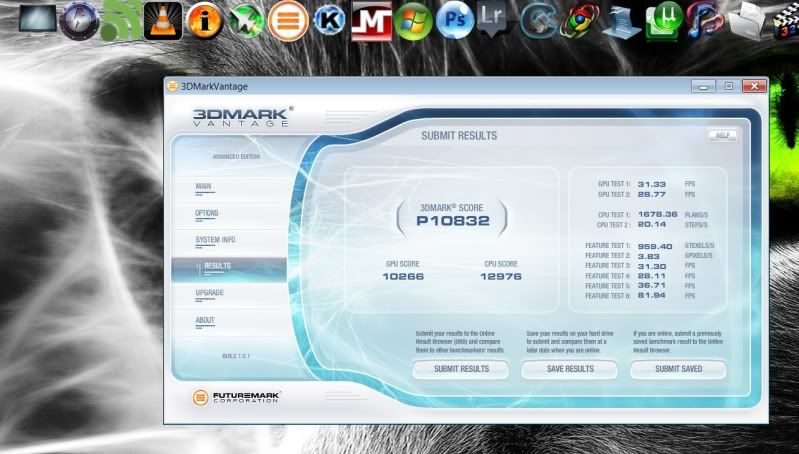The image size is (799, 454).
Task: Open the OPTIONS section
Action: point(206,213)
